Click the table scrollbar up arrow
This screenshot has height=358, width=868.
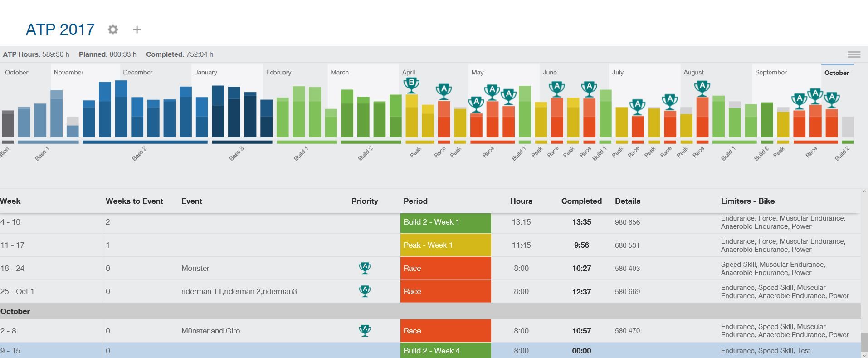point(864,192)
